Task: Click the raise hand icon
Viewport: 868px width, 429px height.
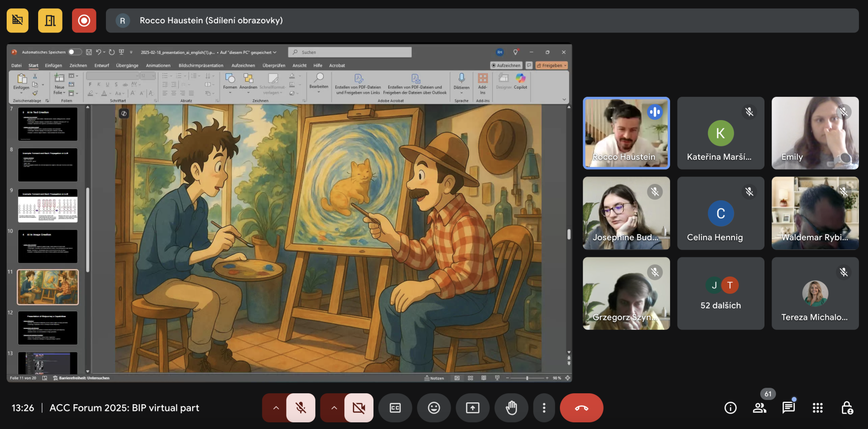Action: (x=511, y=408)
